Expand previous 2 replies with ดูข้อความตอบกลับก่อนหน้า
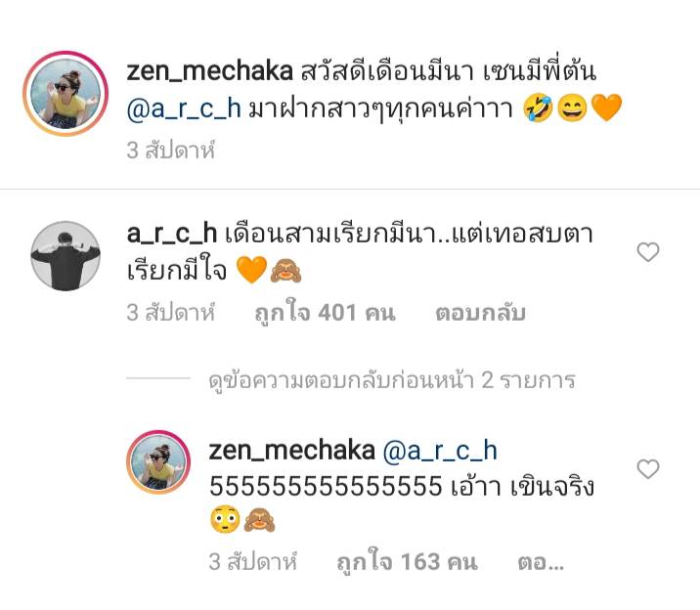The width and height of the screenshot is (700, 610). tap(392, 380)
